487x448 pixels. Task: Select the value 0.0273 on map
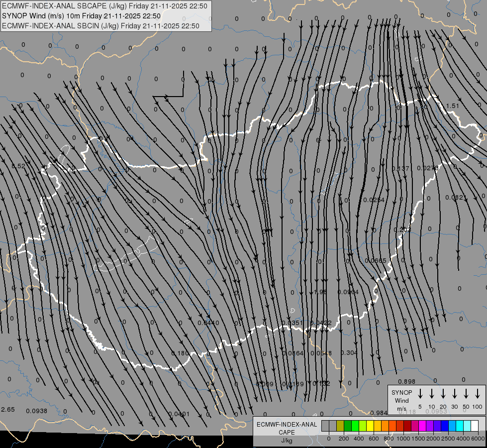428,168
